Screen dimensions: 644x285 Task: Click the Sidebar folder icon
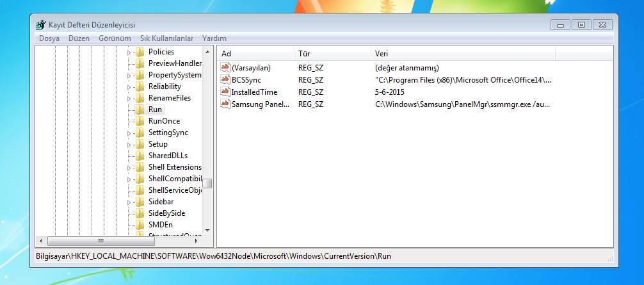(x=140, y=202)
